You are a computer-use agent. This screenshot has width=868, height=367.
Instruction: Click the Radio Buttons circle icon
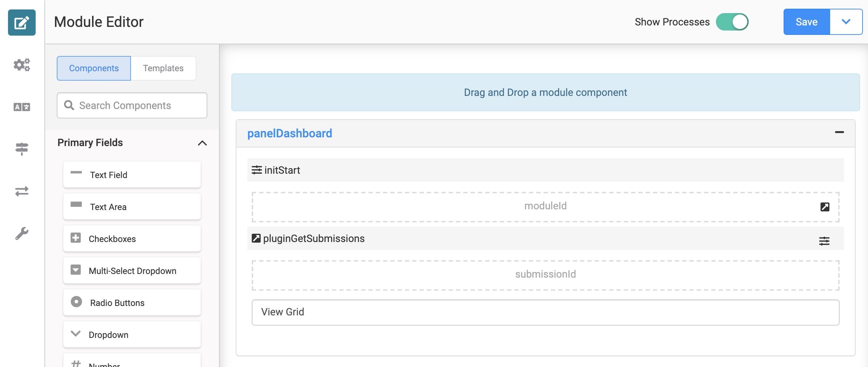pyautogui.click(x=76, y=302)
